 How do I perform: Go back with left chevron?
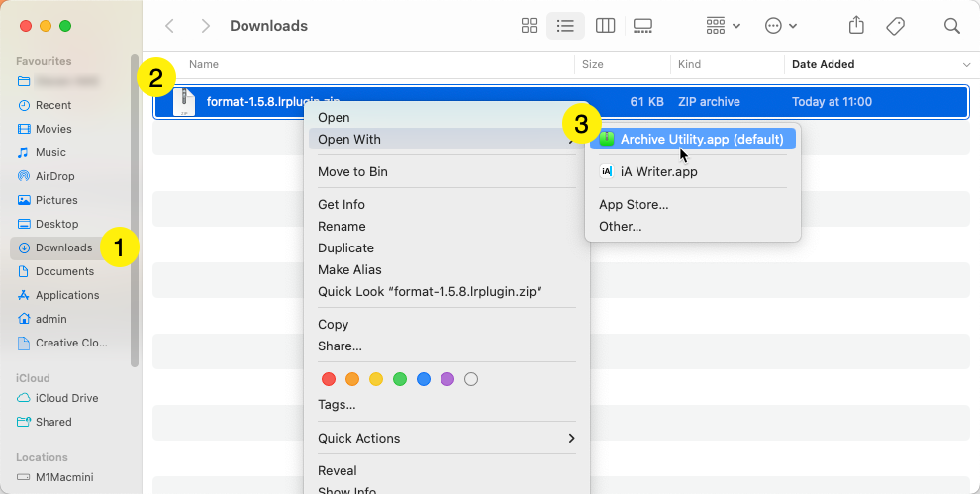[169, 26]
